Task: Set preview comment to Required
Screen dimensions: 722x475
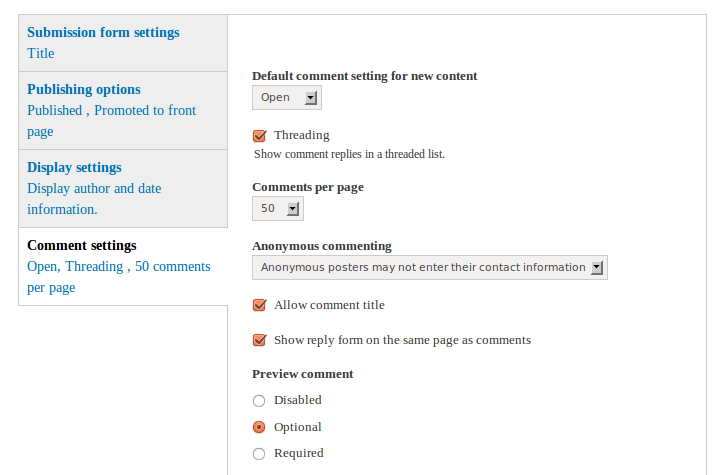Action: pos(260,454)
